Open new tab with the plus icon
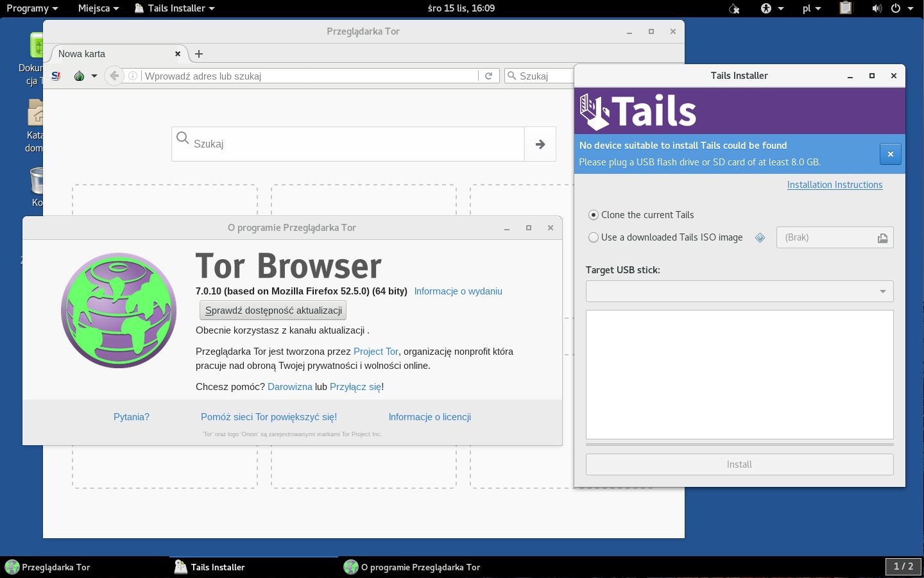Viewport: 924px width, 578px height. [199, 54]
